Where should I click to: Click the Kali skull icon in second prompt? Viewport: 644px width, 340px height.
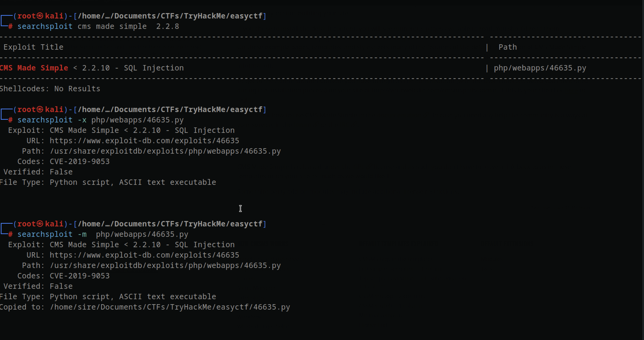point(40,110)
